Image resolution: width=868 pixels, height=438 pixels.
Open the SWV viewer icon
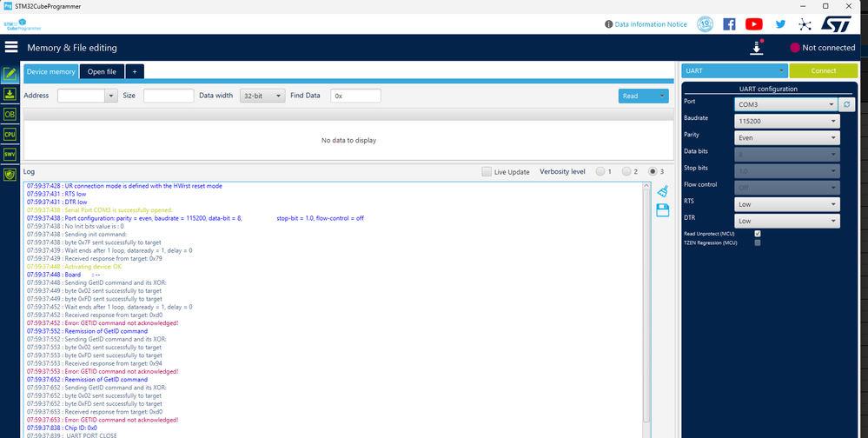(x=10, y=154)
